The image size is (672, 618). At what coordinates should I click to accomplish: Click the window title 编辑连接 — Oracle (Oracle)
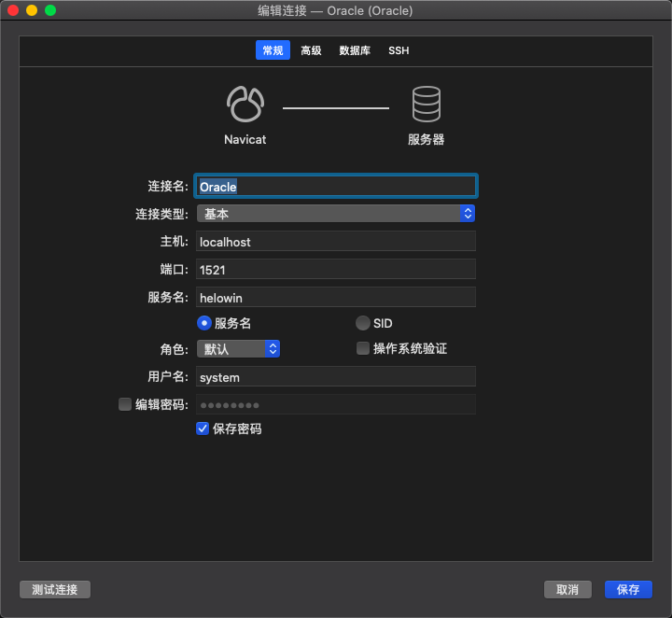coord(335,10)
